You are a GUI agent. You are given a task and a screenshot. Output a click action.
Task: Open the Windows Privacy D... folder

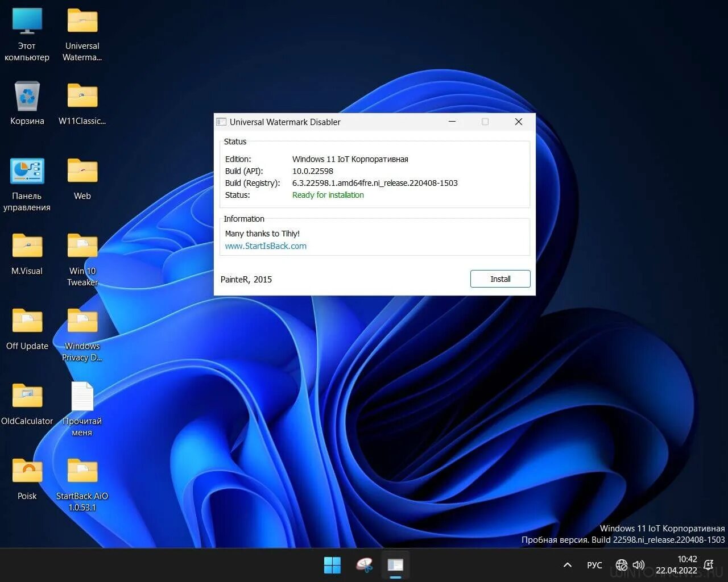tap(82, 335)
